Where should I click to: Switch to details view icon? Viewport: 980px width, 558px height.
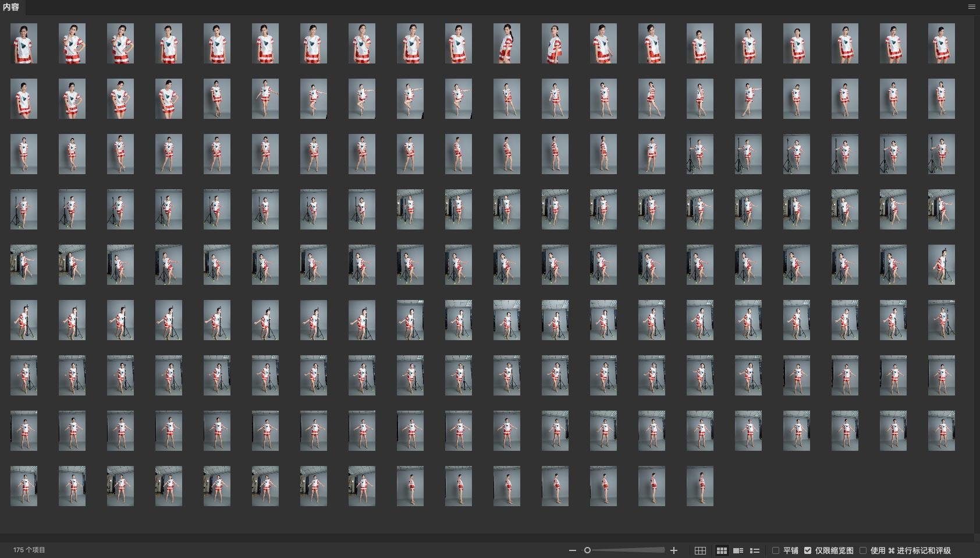(x=738, y=550)
